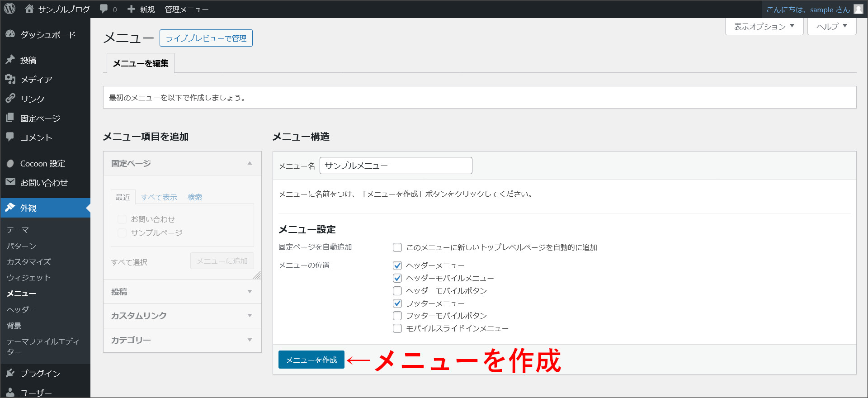Screen dimensions: 868x398
Task: Open the ダッシュボード dashboard icon
Action: point(10,34)
